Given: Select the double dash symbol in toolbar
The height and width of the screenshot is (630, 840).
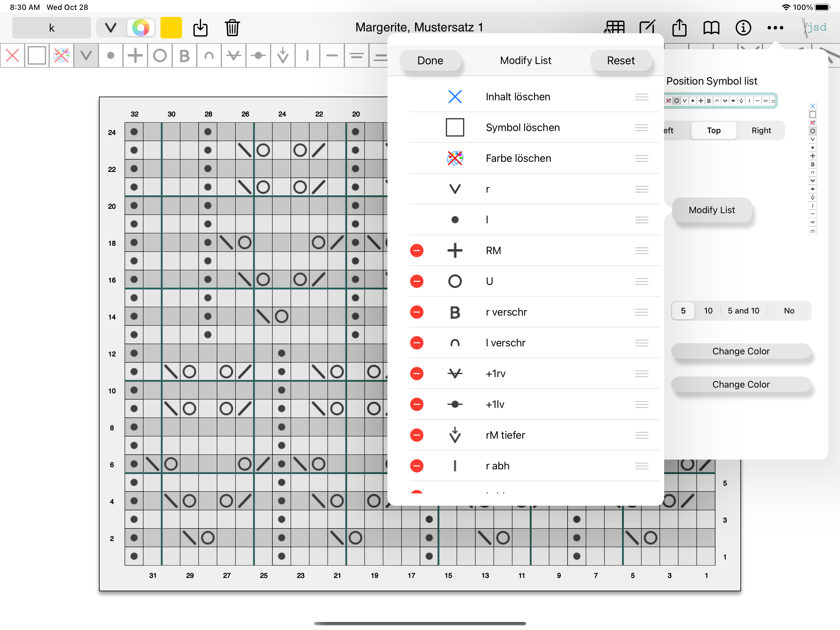Looking at the screenshot, I should (357, 55).
